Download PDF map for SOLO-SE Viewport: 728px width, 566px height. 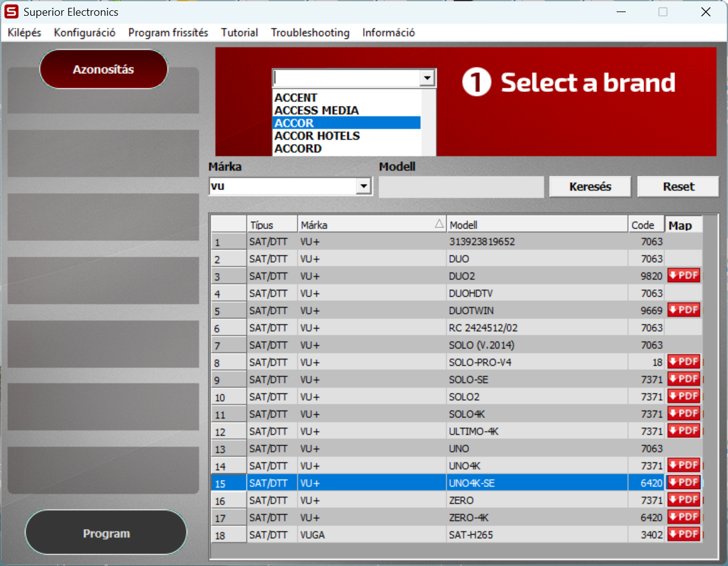pyautogui.click(x=684, y=379)
